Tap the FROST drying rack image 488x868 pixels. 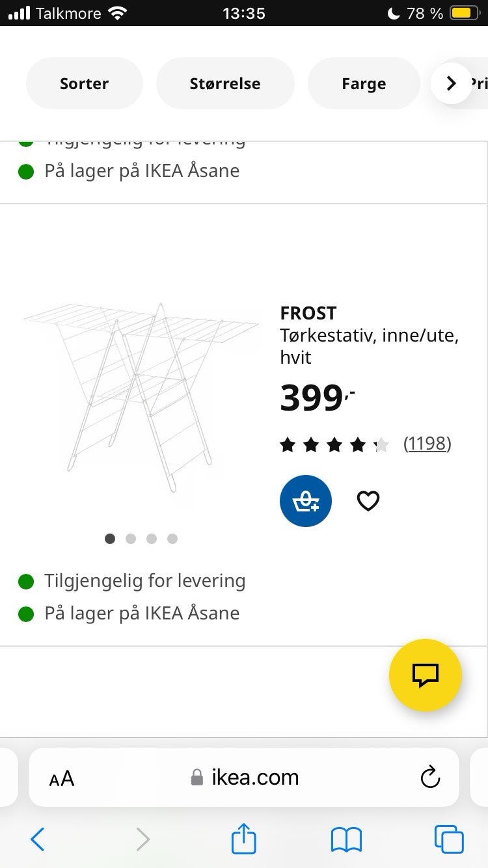141,396
